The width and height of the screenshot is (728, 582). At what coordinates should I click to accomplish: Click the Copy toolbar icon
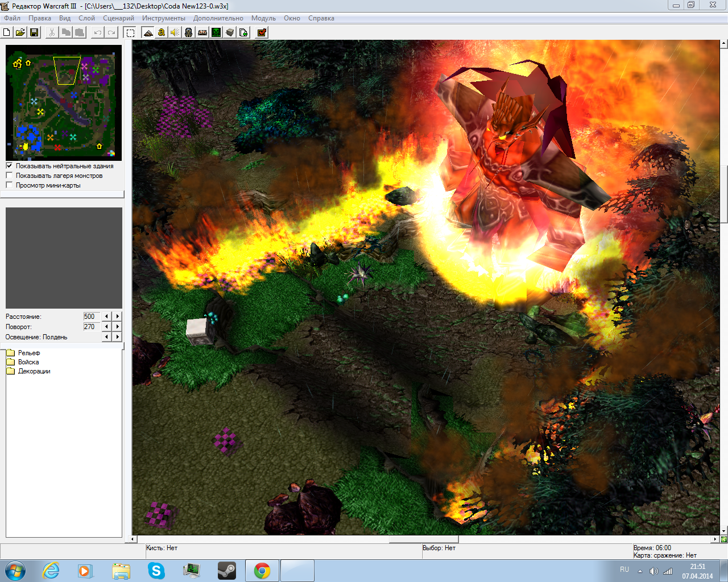click(x=66, y=32)
